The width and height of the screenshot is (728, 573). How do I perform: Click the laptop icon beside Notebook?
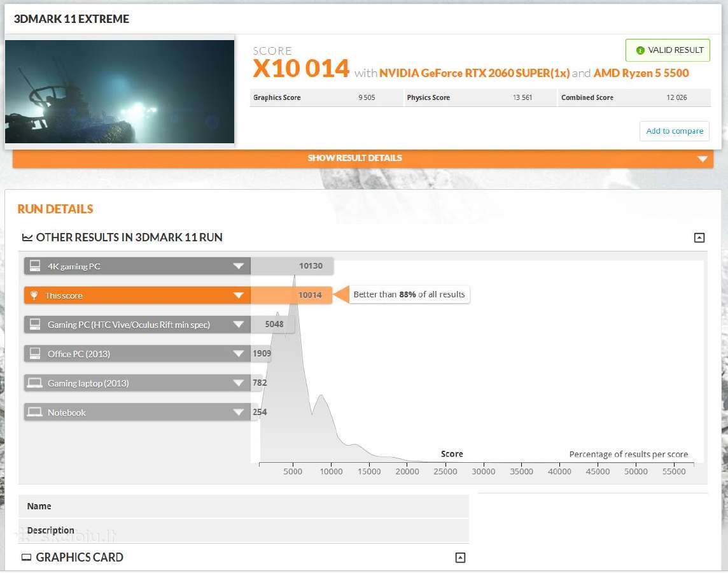(x=35, y=412)
